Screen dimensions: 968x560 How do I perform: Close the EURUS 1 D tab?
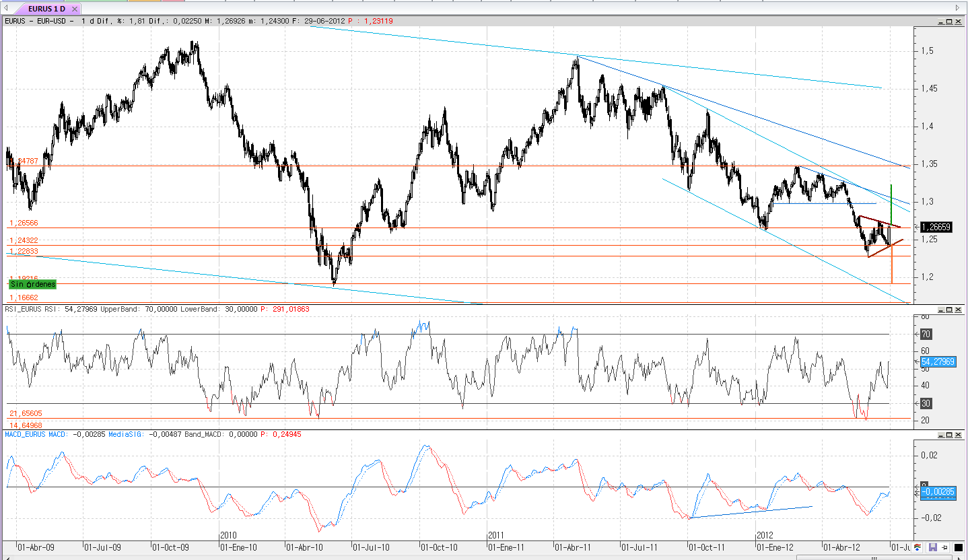[x=73, y=9]
